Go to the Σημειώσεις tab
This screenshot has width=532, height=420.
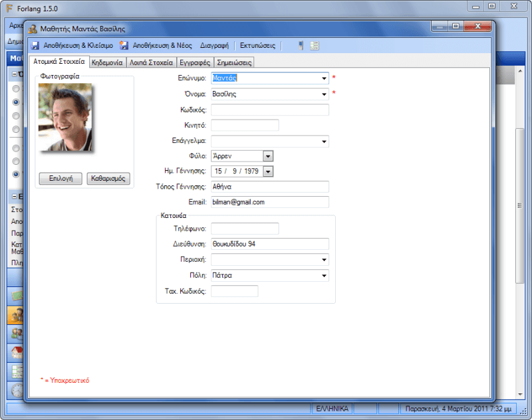(234, 62)
